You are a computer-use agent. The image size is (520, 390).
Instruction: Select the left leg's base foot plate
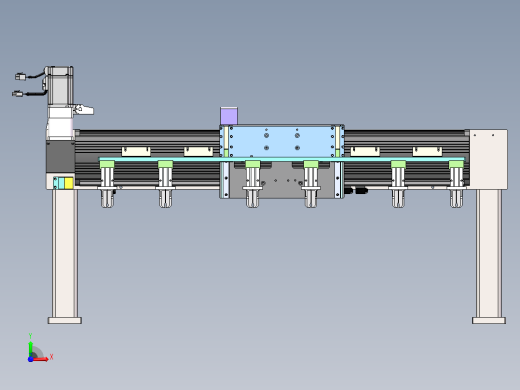coord(65,320)
